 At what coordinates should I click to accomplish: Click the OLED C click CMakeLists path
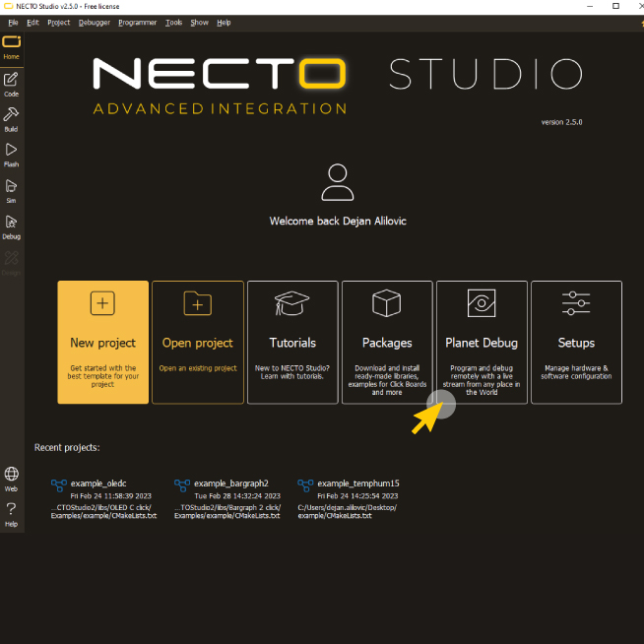(x=103, y=512)
